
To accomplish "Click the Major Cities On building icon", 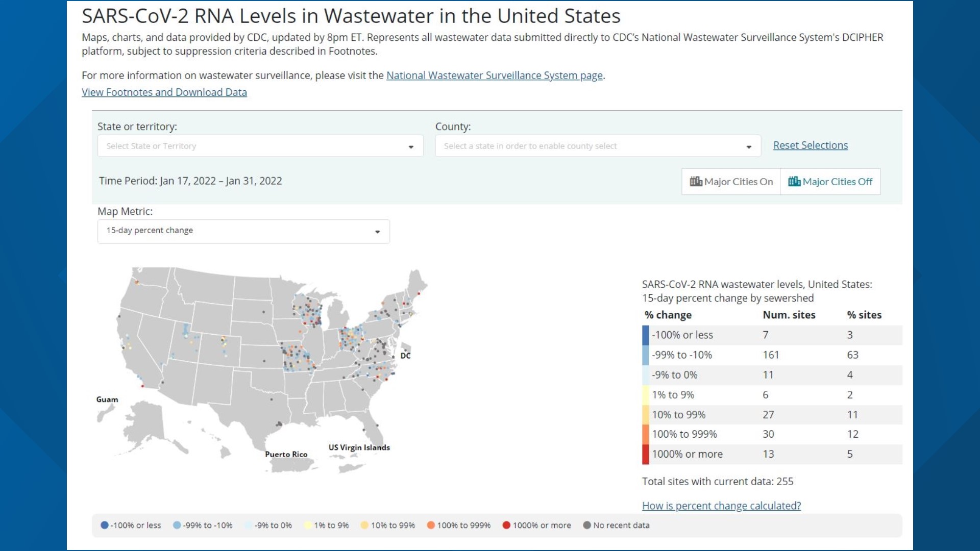I will (695, 182).
